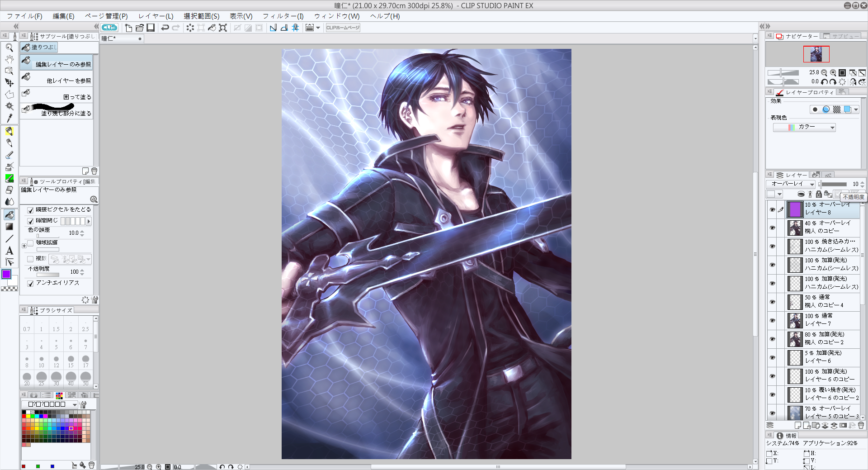Viewport: 868px width, 470px height.
Task: Select the Pen tool highlighted yellow
Action: click(9, 131)
